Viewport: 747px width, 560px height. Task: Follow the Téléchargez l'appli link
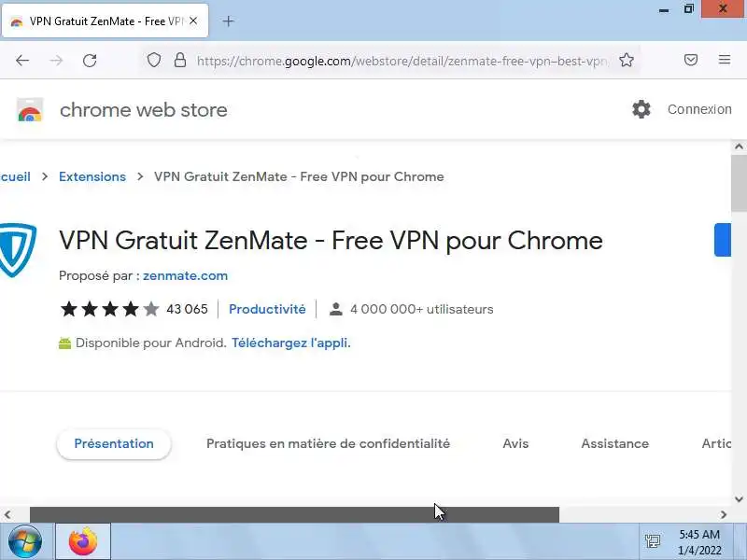[x=291, y=343]
